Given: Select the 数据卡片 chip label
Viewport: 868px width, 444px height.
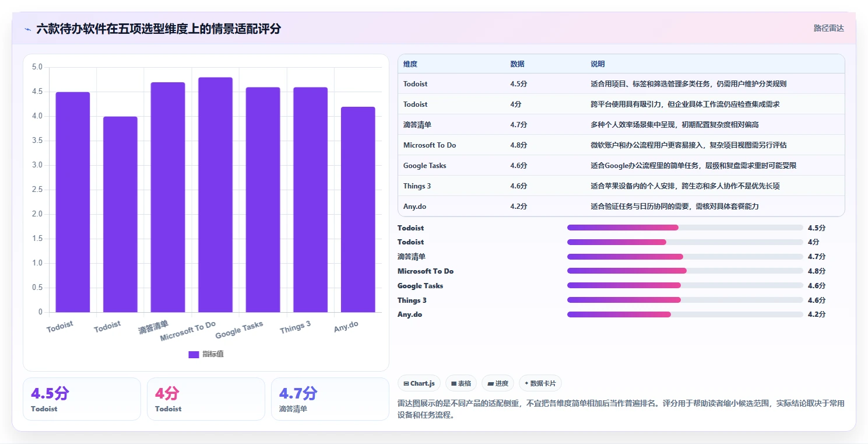Looking at the screenshot, I should point(543,383).
